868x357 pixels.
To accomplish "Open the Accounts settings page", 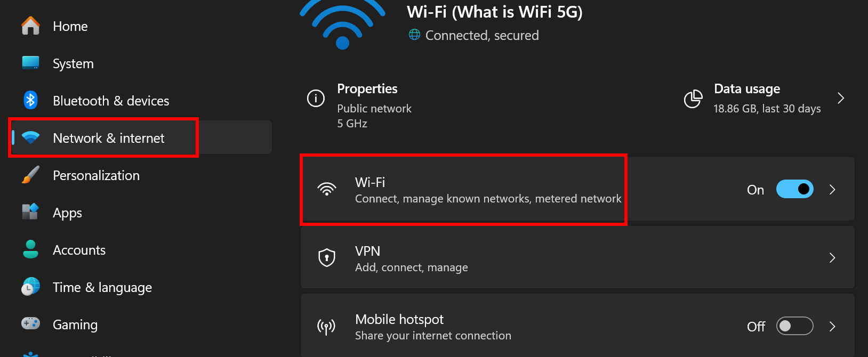I will 79,249.
